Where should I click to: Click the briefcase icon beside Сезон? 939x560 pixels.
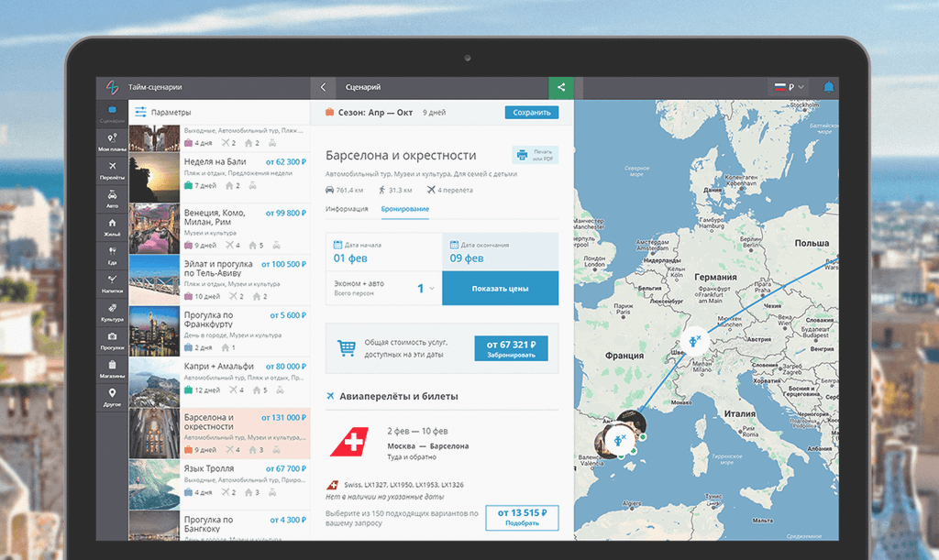(329, 112)
